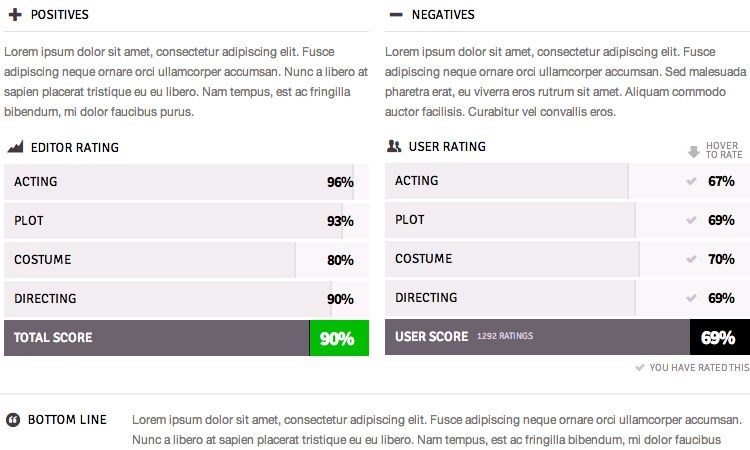Click the Positives section heading
The width and height of the screenshot is (750, 450).
pos(59,15)
